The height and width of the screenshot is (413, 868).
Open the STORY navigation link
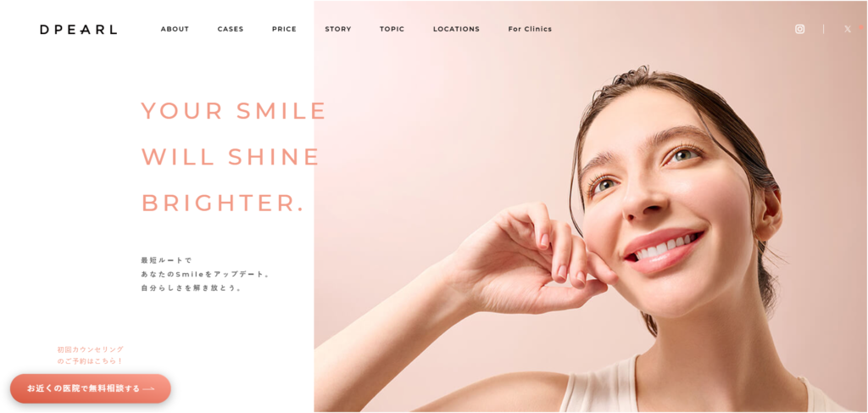click(338, 30)
